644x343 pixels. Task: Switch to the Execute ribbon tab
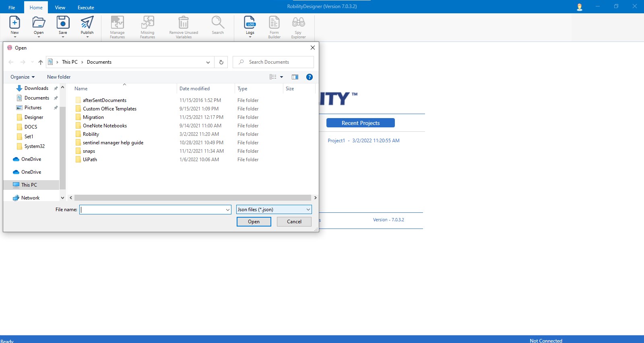[x=86, y=7]
